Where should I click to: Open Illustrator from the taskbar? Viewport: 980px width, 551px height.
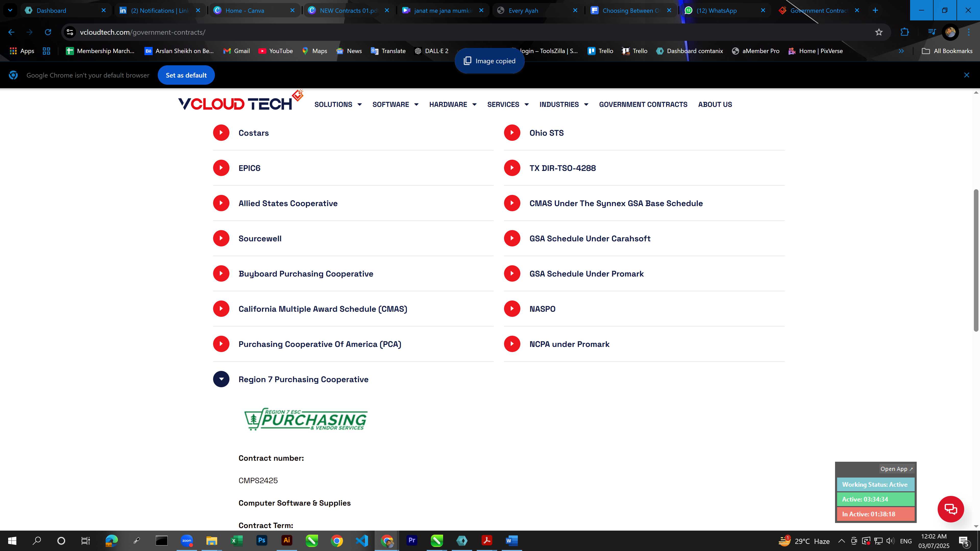pyautogui.click(x=286, y=541)
